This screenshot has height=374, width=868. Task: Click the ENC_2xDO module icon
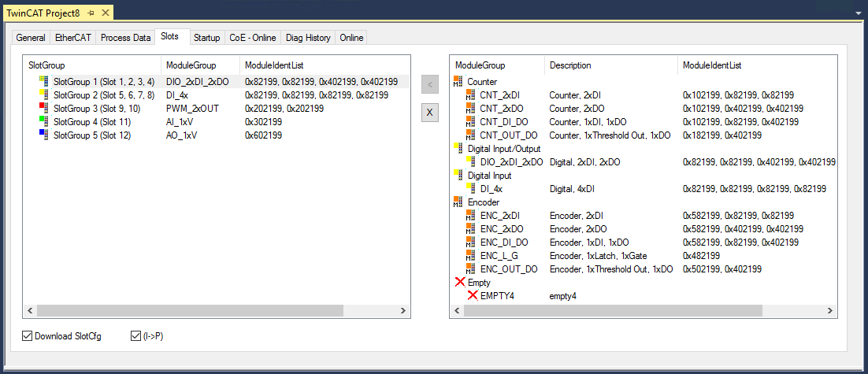point(471,228)
